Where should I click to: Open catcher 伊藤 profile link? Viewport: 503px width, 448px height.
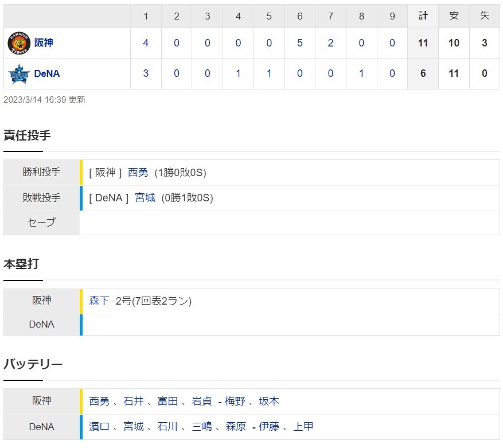click(269, 427)
